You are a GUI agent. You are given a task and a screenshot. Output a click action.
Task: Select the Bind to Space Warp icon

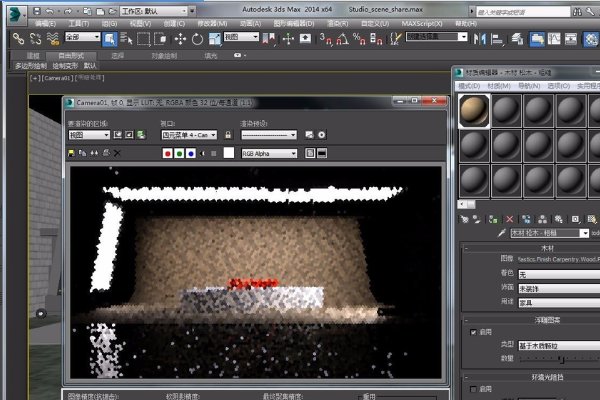point(53,39)
